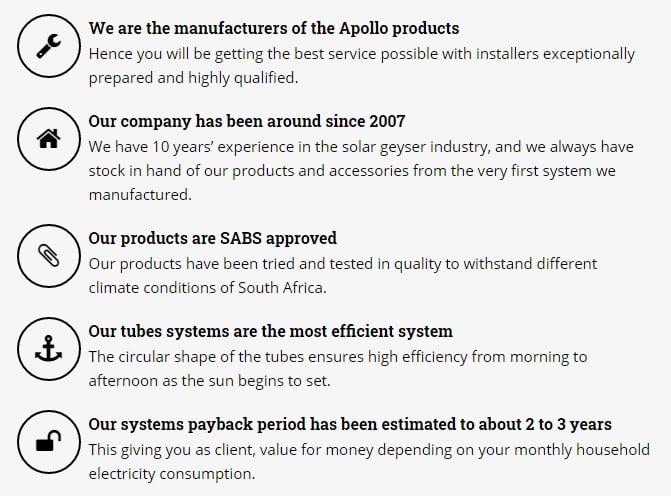Viewport: 671px width, 496px height.
Task: Click 'Our products are SABS approved' heading
Action: [213, 238]
